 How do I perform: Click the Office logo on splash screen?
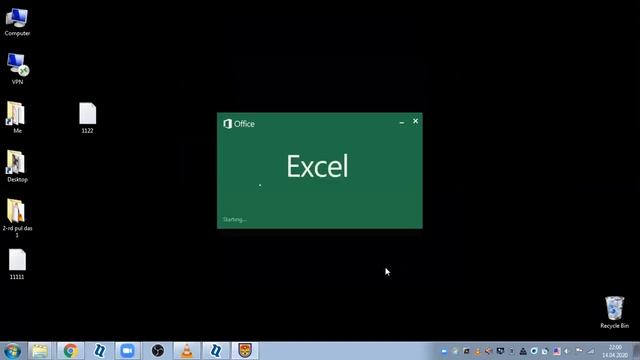[x=239, y=124]
